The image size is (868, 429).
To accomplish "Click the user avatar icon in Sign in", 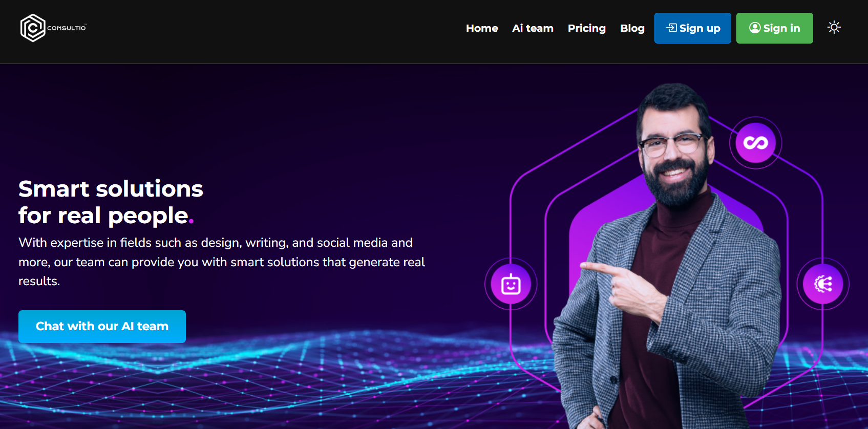I will (x=755, y=28).
